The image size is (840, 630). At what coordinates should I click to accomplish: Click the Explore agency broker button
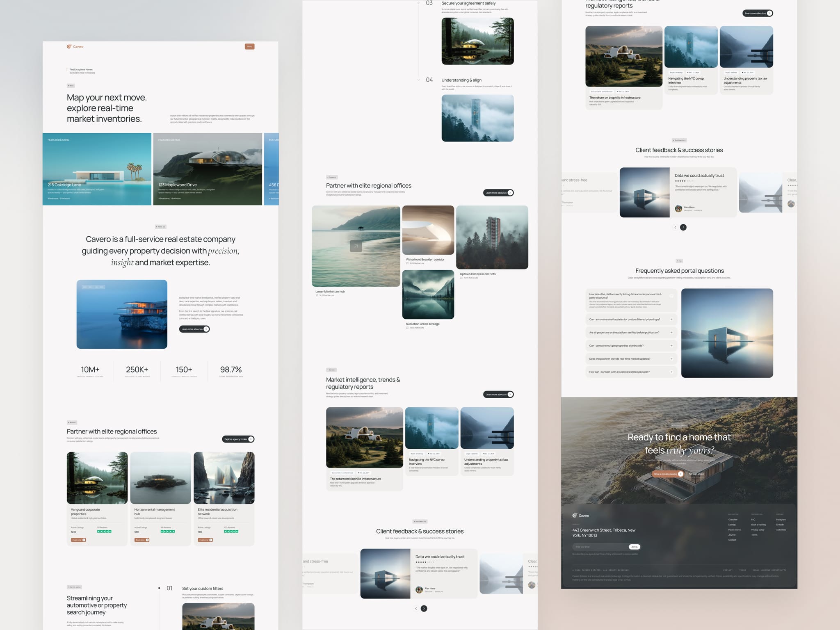click(238, 439)
